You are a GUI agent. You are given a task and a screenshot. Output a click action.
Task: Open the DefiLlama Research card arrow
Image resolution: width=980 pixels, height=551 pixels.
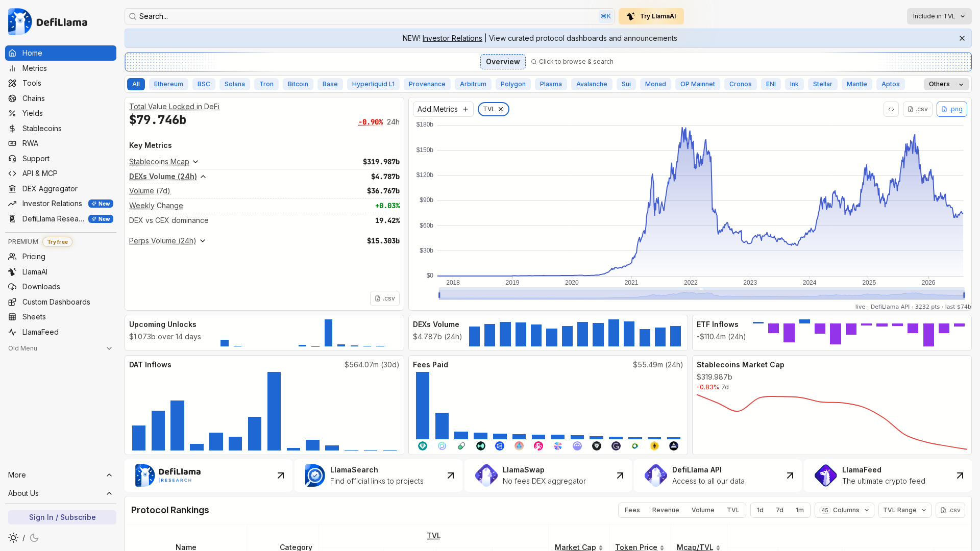(281, 475)
